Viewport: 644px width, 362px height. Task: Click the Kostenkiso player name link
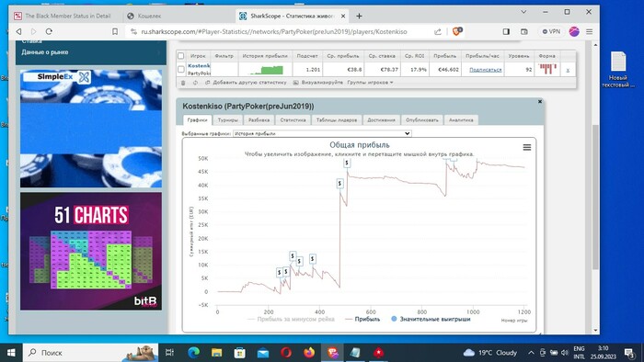[199, 65]
